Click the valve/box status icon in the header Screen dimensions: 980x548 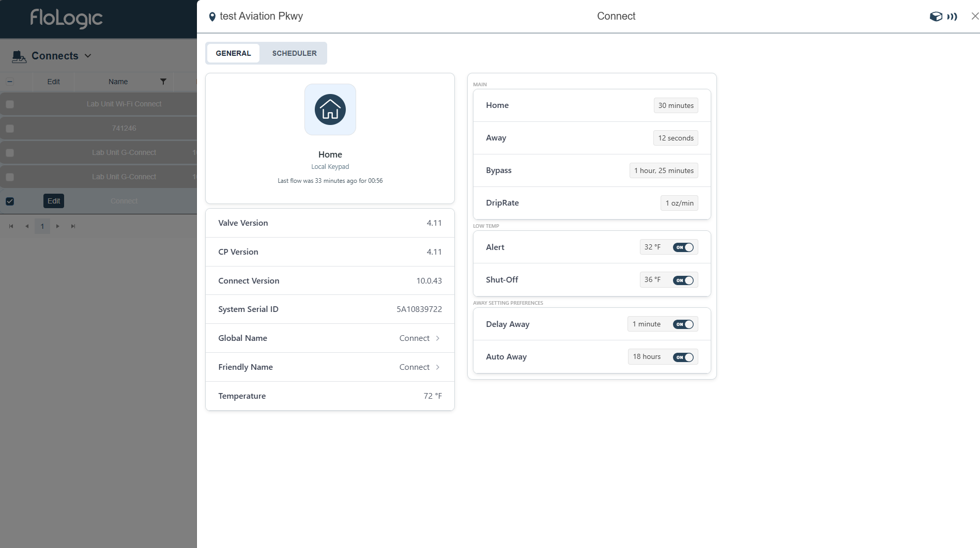(936, 16)
